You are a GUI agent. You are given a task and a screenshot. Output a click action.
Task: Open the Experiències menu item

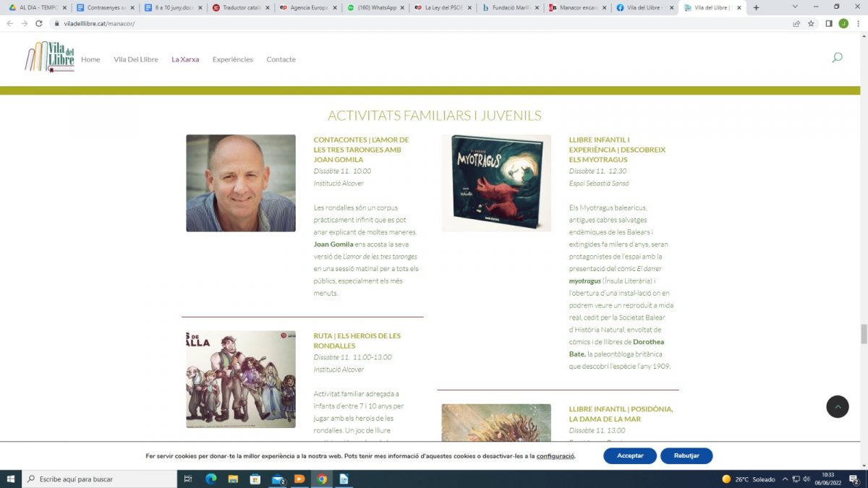[x=232, y=59]
